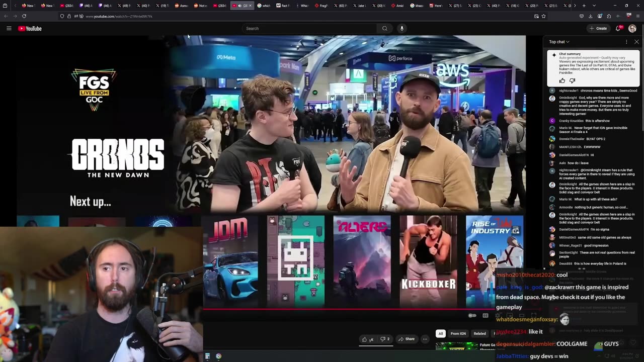
Task: Click the youtube.com address bar
Action: tap(302, 16)
